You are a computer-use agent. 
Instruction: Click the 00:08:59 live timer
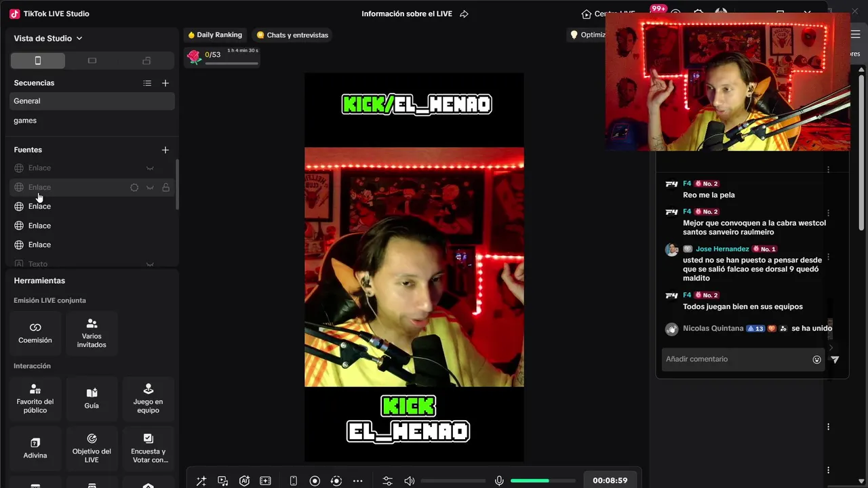tap(610, 481)
